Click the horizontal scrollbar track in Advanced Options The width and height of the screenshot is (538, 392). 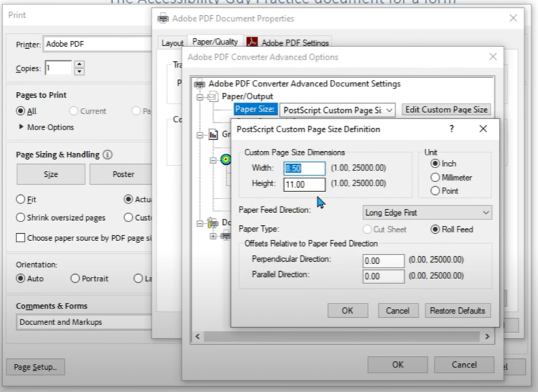tap(342, 337)
